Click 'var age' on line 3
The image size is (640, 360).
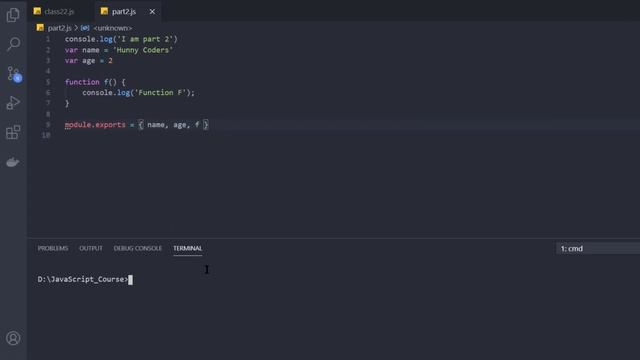click(80, 60)
